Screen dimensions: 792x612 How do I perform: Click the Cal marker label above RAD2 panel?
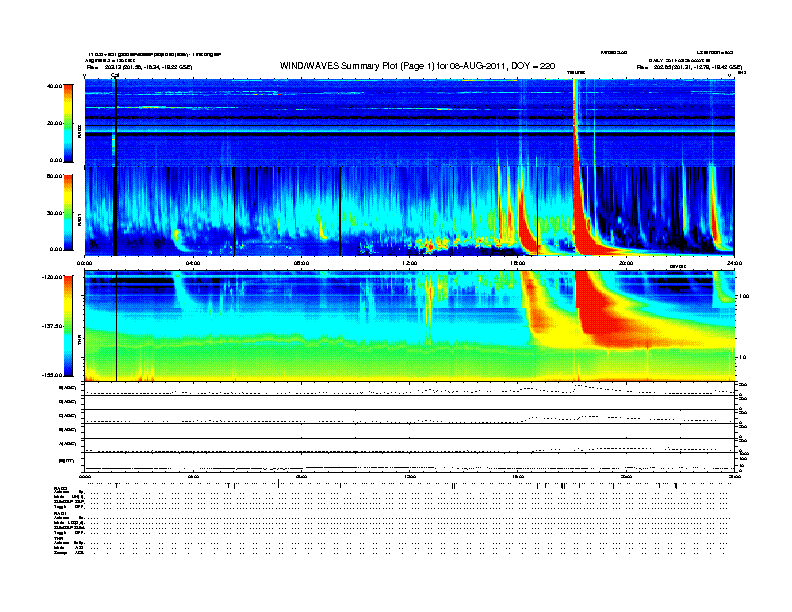click(x=115, y=76)
